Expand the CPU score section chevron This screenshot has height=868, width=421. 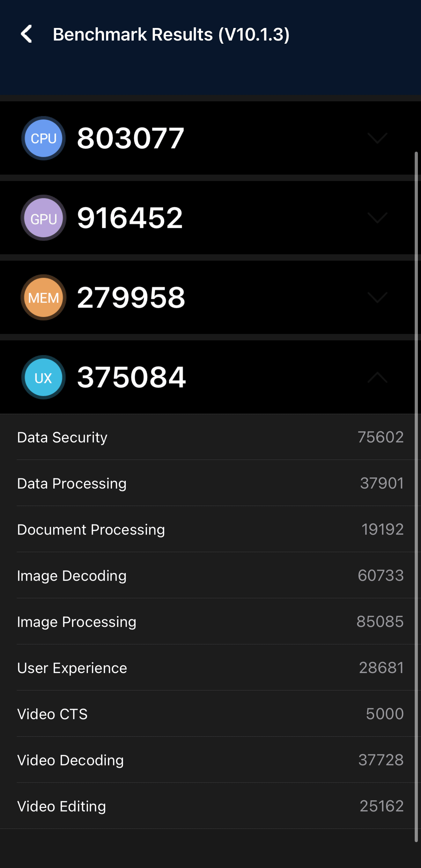[377, 138]
